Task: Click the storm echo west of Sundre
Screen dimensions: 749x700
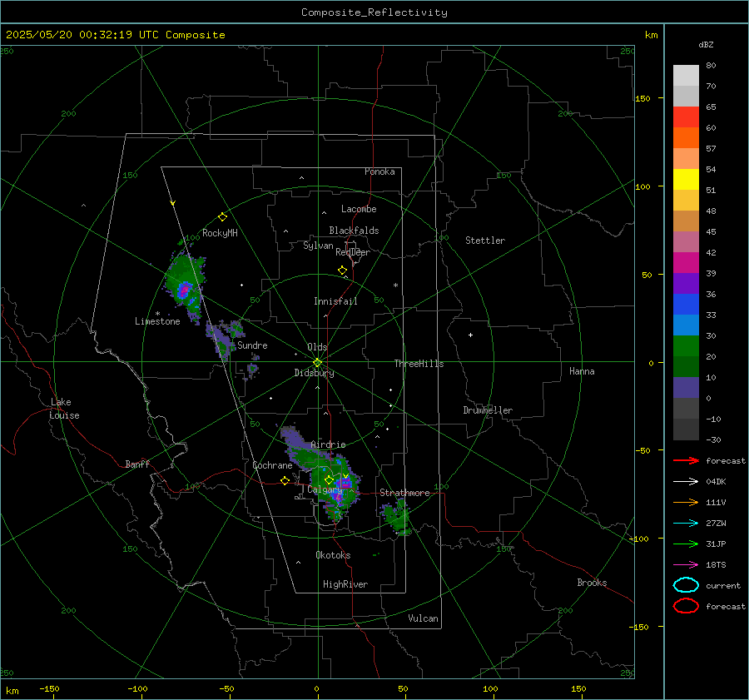Action: 222,340
